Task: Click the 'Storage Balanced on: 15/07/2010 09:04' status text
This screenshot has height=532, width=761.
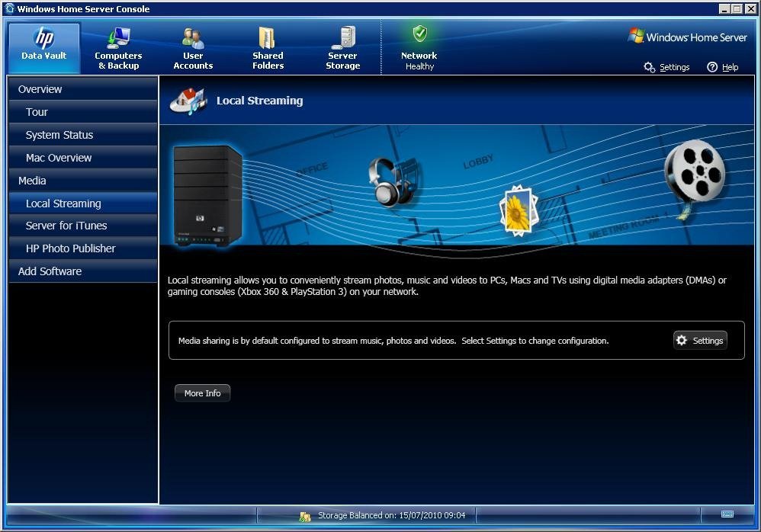Action: click(x=391, y=515)
